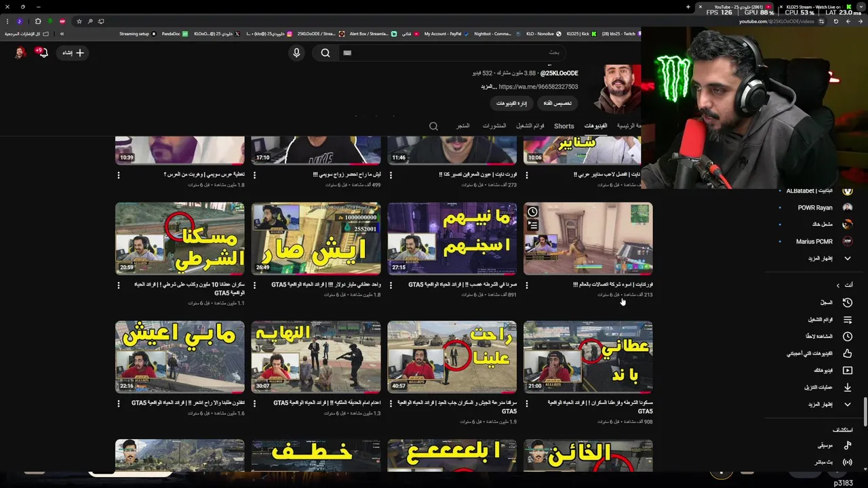The width and height of the screenshot is (868, 488).
Task: Open the browser three-dot menu
Action: [6, 21]
